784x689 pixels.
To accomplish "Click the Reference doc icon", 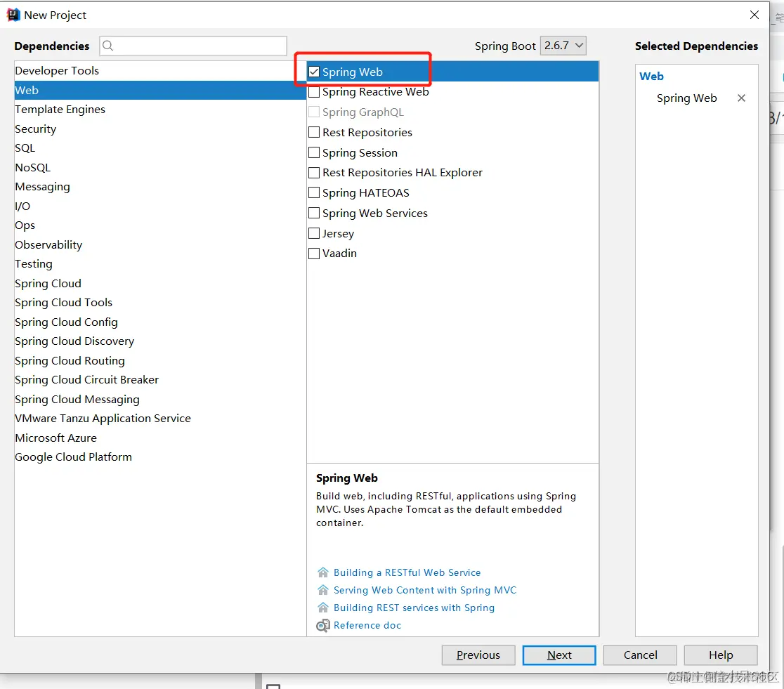I will pos(323,625).
